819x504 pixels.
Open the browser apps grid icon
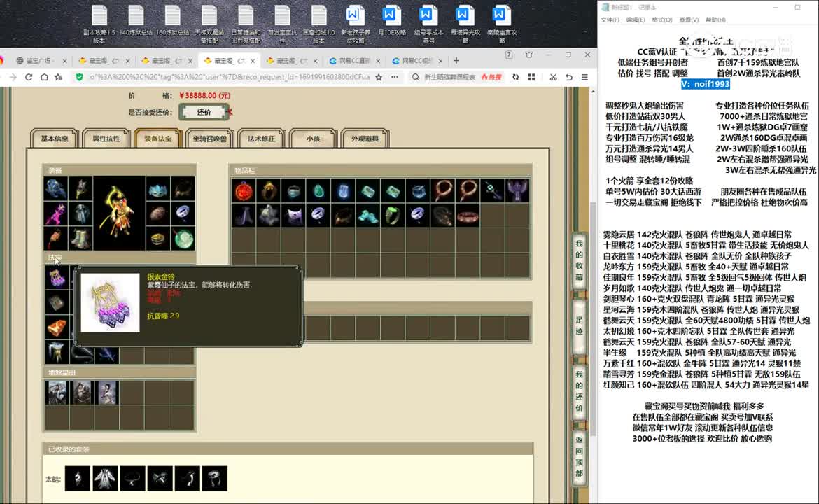pos(531,77)
